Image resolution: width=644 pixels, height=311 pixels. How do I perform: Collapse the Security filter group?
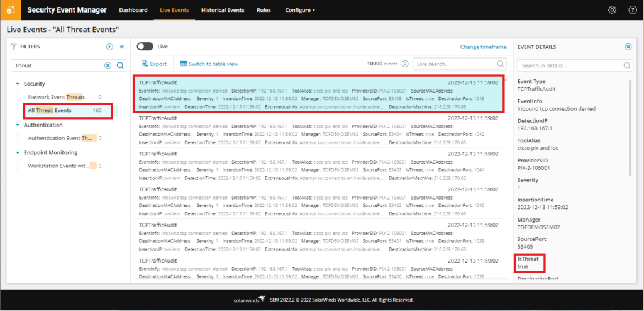tap(18, 84)
